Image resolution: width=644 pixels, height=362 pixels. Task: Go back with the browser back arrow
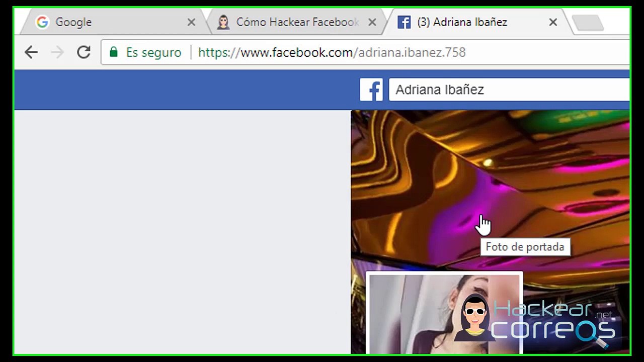pos(31,52)
